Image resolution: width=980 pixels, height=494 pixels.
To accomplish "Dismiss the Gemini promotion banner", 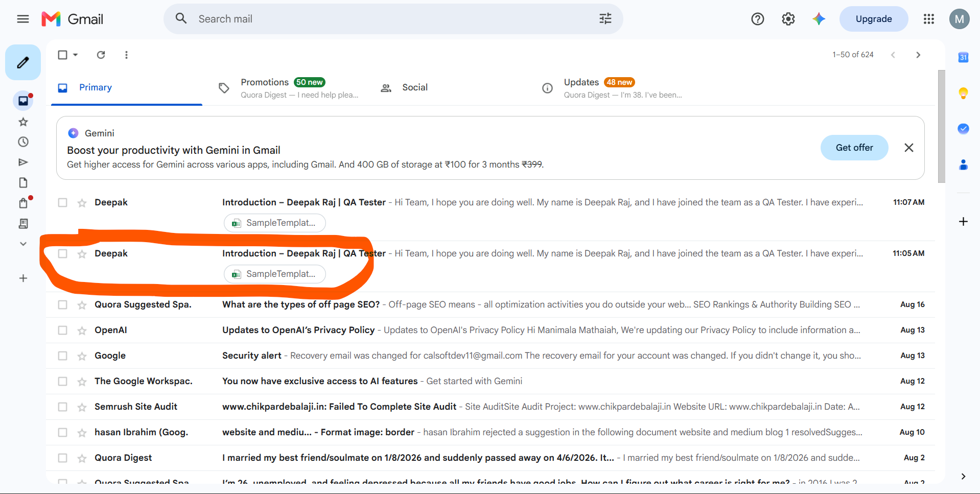I will [x=909, y=148].
